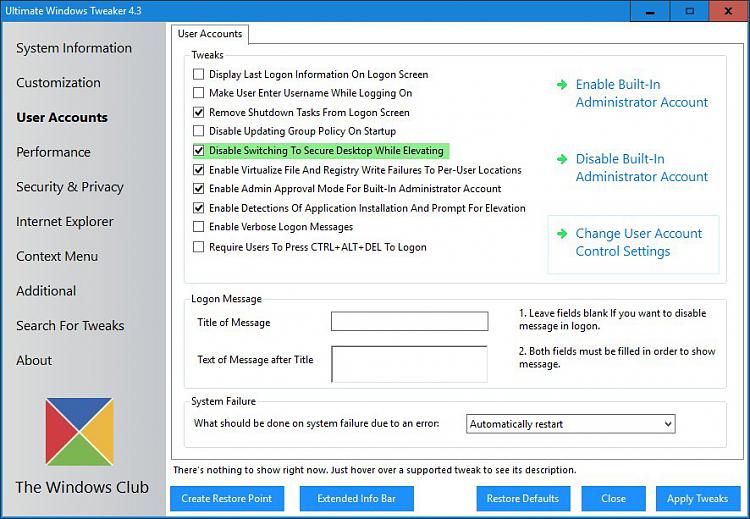Click the Close button at bottom

[x=613, y=498]
